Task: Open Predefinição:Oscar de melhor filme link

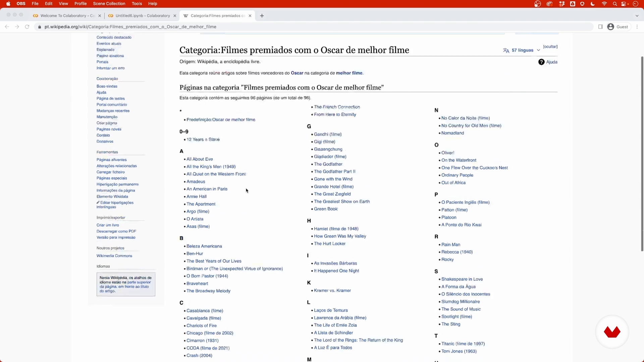Action: [x=221, y=120]
